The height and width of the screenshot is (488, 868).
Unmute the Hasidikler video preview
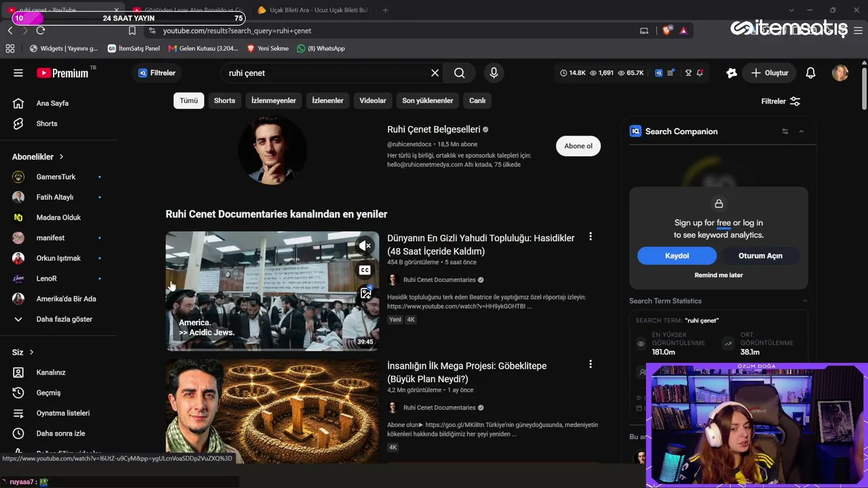(365, 245)
